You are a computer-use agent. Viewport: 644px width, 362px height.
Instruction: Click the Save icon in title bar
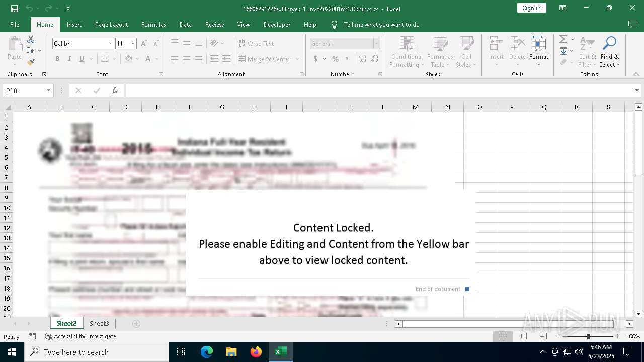click(x=15, y=8)
